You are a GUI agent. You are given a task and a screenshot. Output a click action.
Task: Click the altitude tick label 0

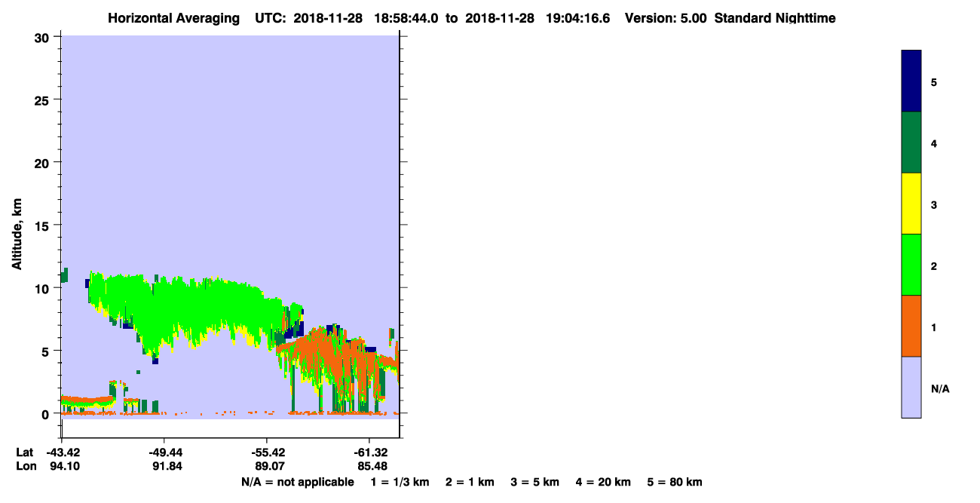[47, 414]
